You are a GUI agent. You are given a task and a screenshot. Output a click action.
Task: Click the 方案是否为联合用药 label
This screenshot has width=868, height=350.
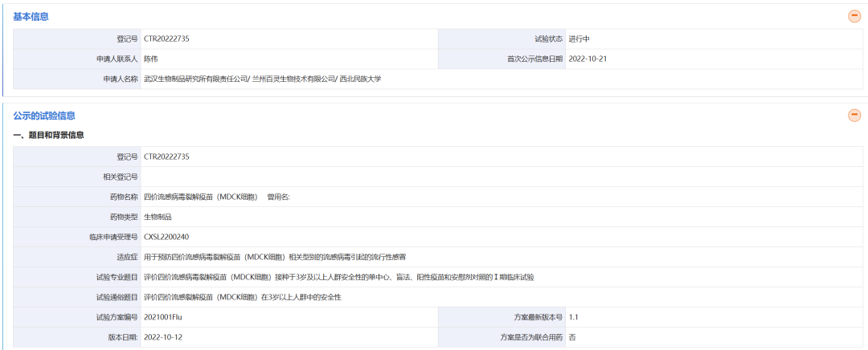tap(531, 337)
